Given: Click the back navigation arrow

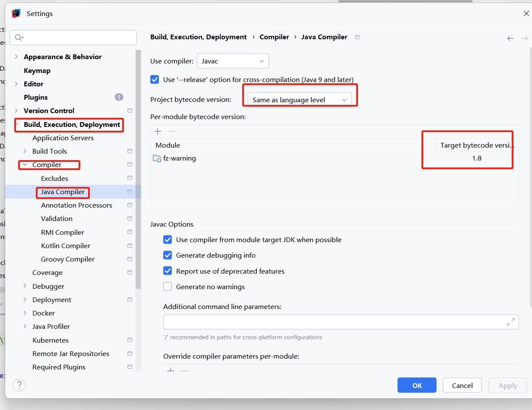Looking at the screenshot, I should coord(510,38).
